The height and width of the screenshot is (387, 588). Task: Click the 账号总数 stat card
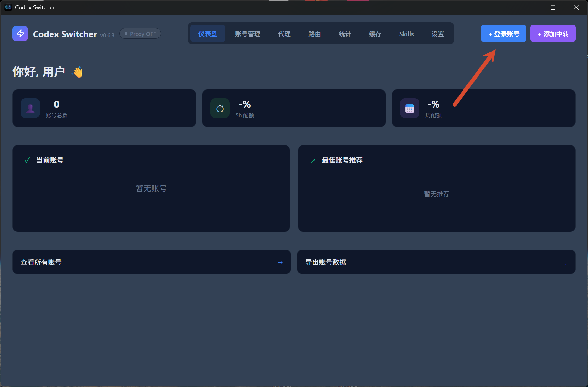[x=104, y=108]
